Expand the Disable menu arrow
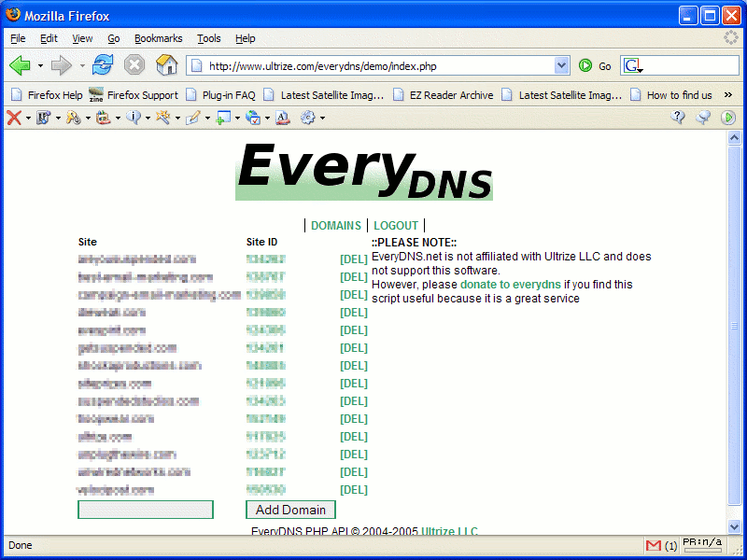The width and height of the screenshot is (747, 560). tap(28, 119)
